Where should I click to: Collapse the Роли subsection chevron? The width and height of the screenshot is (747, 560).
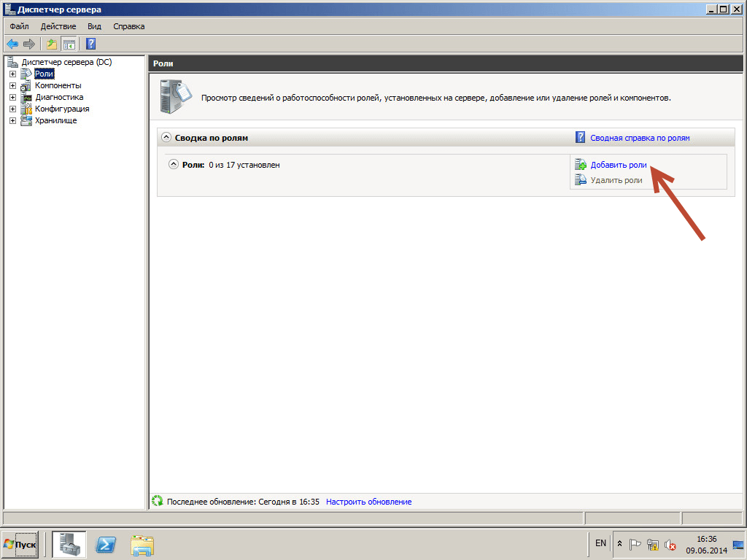[174, 165]
